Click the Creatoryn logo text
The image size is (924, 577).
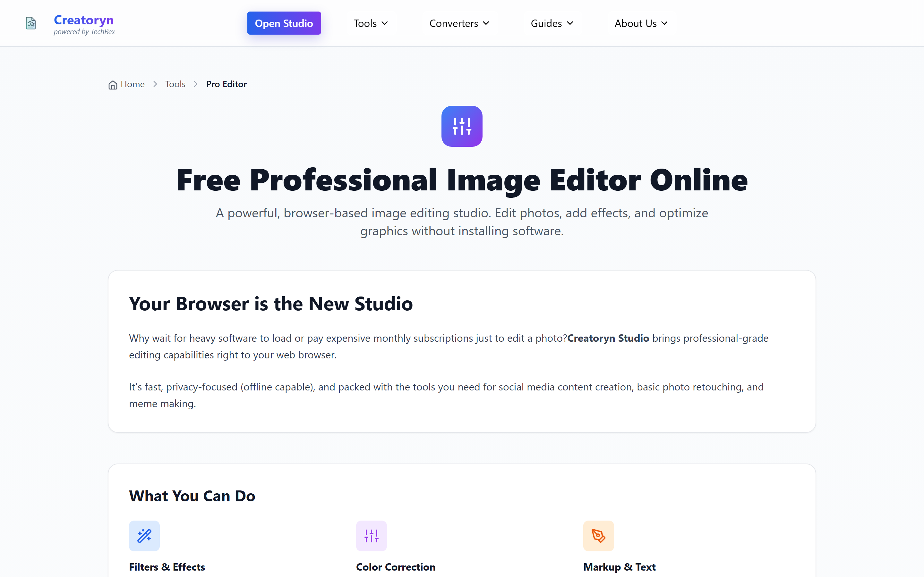pos(84,20)
